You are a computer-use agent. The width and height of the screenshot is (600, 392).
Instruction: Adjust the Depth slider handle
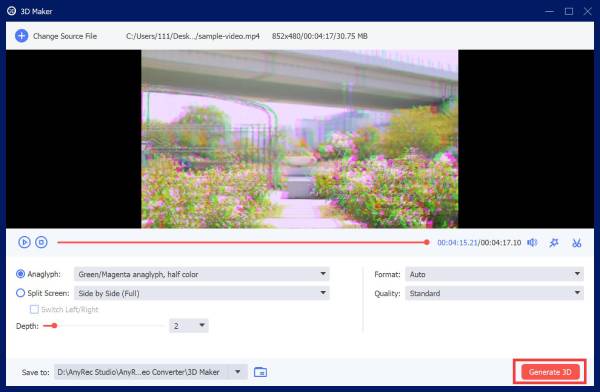54,326
